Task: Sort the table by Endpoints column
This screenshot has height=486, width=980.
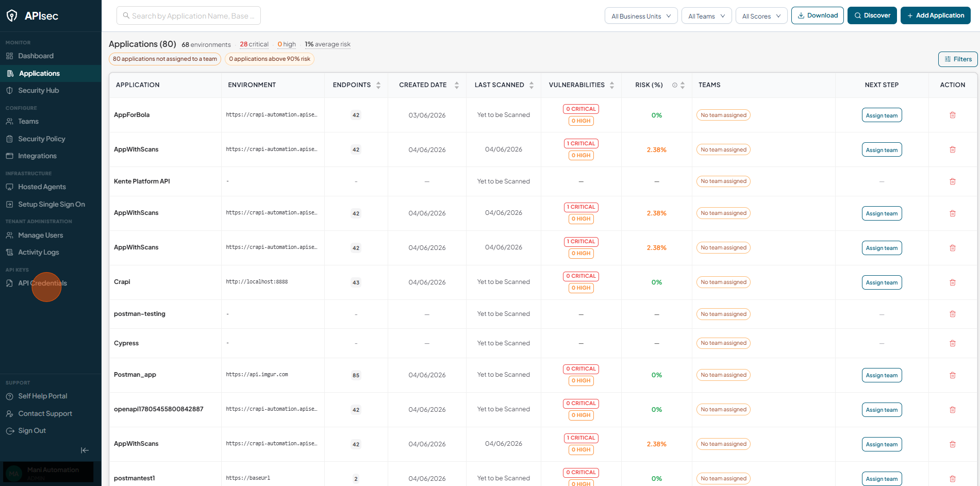Action: click(378, 85)
